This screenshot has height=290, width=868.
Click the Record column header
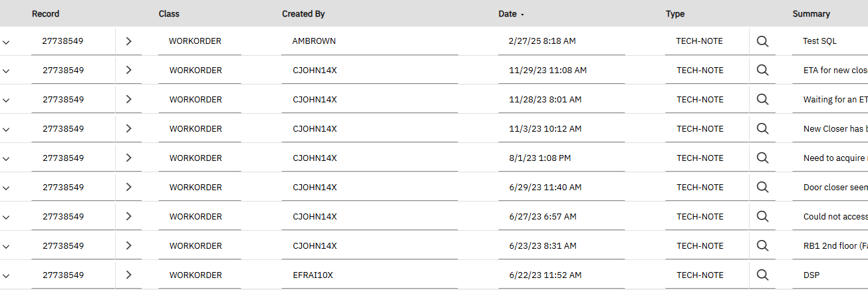tap(45, 14)
